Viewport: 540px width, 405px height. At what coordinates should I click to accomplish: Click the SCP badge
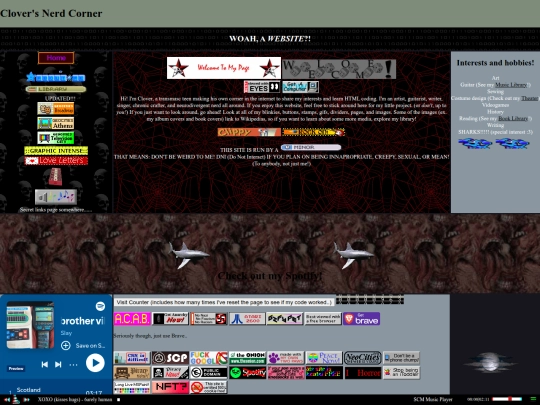[170, 358]
